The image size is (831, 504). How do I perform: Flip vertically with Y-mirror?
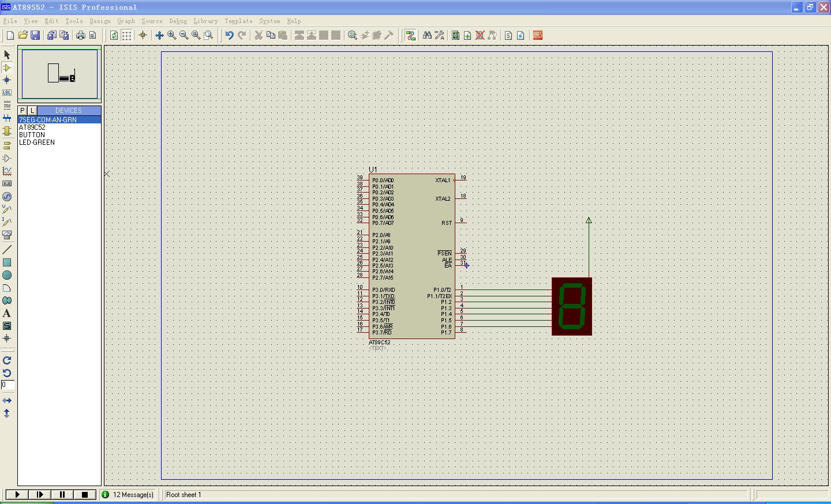[7, 413]
